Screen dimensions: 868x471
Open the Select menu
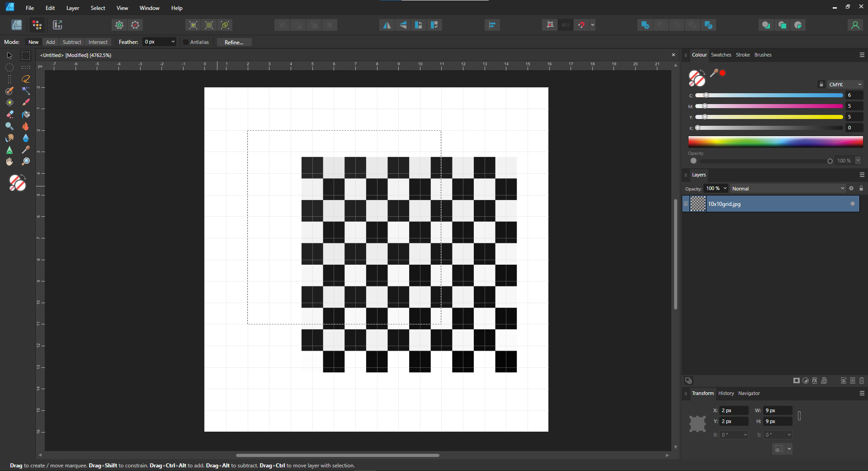click(x=98, y=8)
